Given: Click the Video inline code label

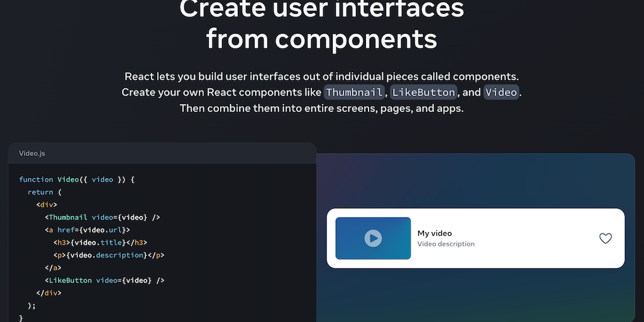Looking at the screenshot, I should click(x=501, y=92).
